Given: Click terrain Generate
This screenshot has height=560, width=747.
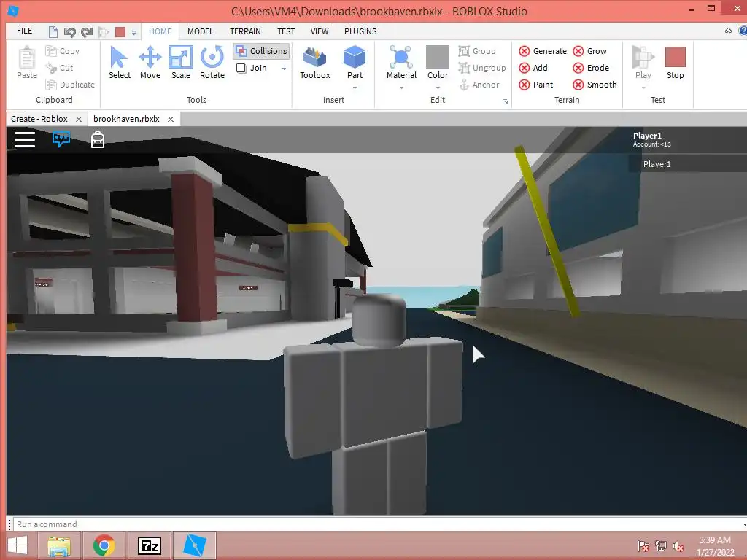Looking at the screenshot, I should pos(543,51).
